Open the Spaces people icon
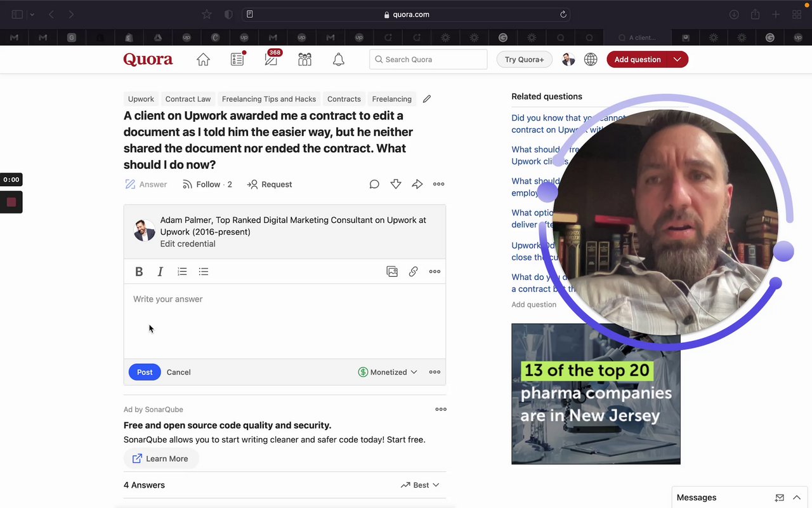Viewport: 812px width, 508px height. 304,59
